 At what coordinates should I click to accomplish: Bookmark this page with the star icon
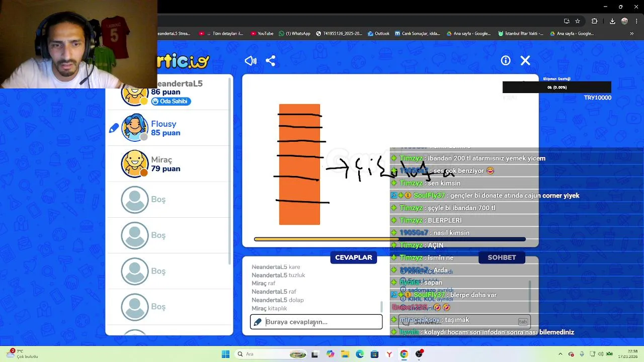point(578,21)
